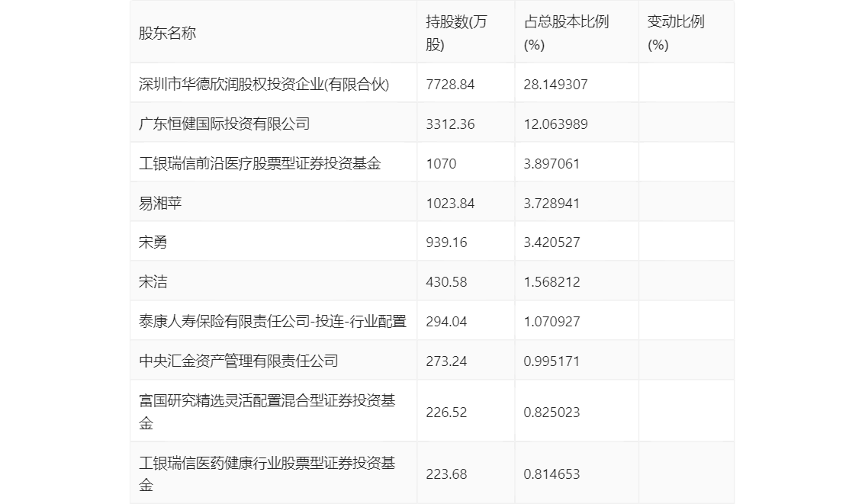
Task: Click the holding value 939.16
Action: coord(446,242)
